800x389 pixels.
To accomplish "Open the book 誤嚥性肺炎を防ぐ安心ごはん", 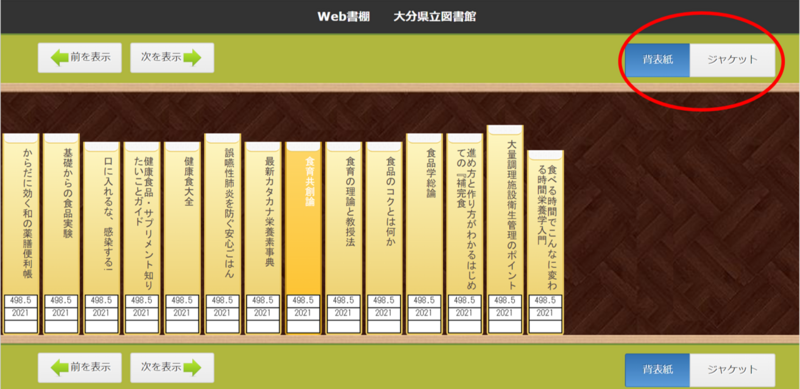I will click(222, 234).
